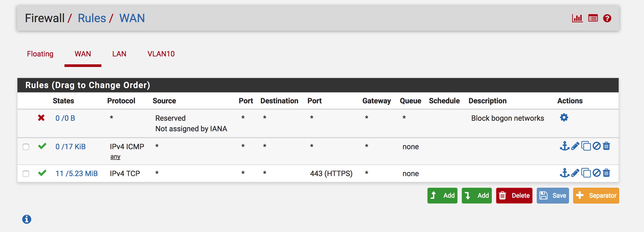Open the VLAN10 rules tab
644x232 pixels.
[161, 54]
